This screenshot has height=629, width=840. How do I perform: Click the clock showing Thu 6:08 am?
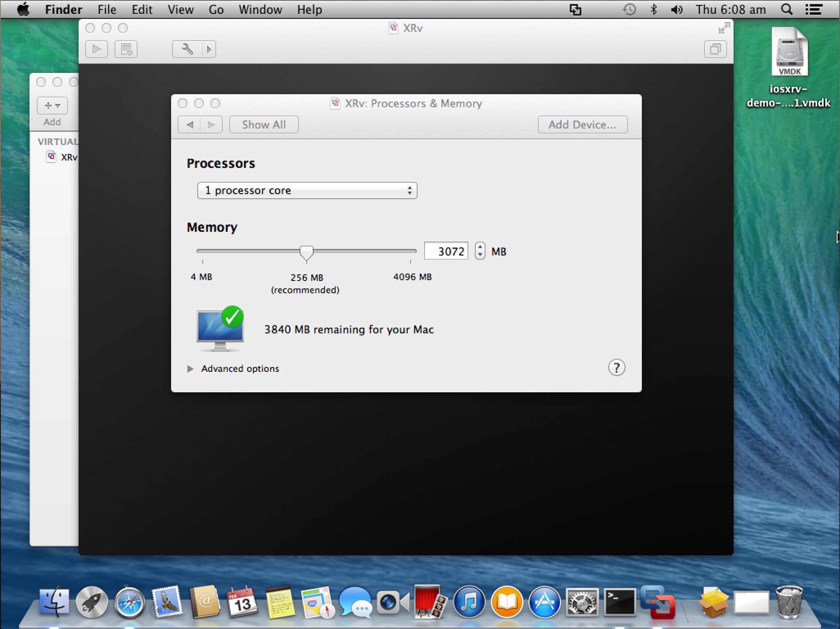[731, 9]
